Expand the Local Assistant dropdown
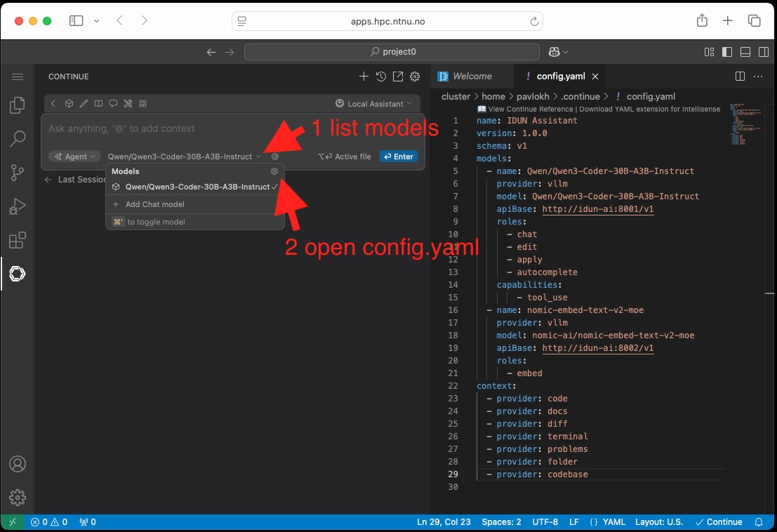This screenshot has height=532, width=777. click(374, 104)
